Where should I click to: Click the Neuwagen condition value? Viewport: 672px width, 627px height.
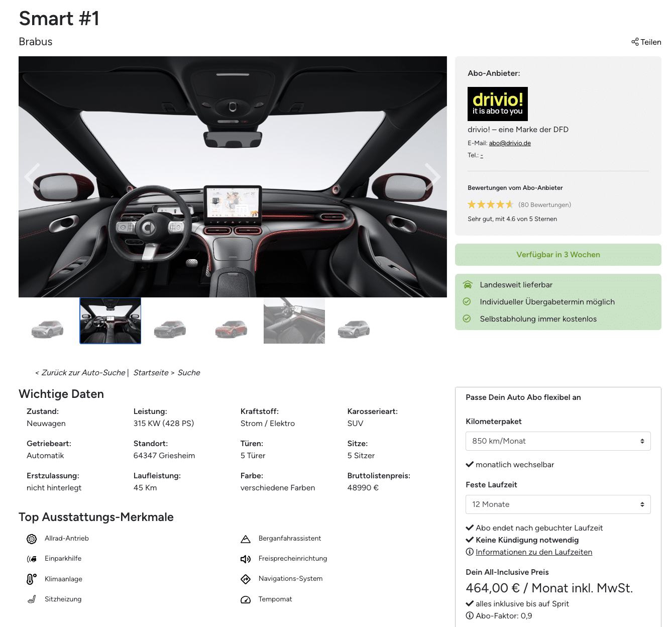tap(46, 423)
